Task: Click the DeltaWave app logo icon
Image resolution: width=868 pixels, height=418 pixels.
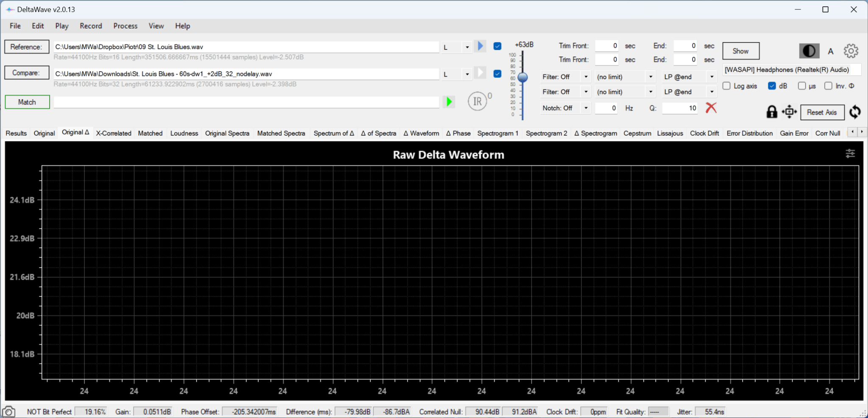Action: [10, 9]
